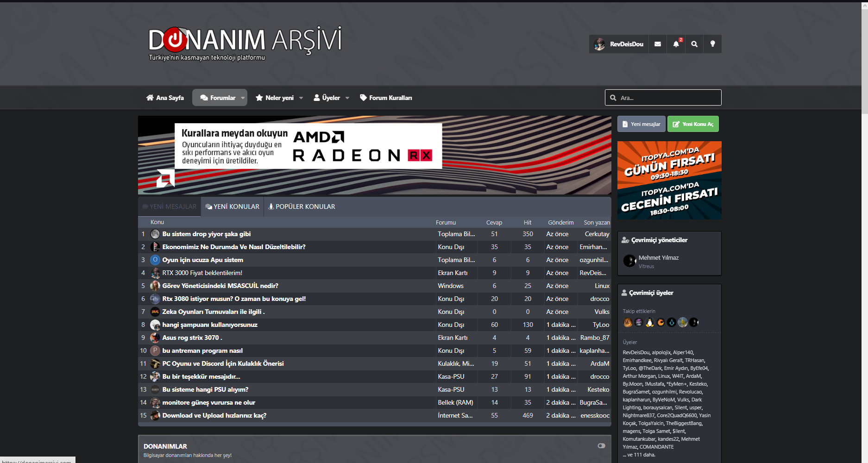Open topic 'Bu sistem drop yiyor şaka gibi'
Screen dimensions: 868x463
tap(207, 234)
